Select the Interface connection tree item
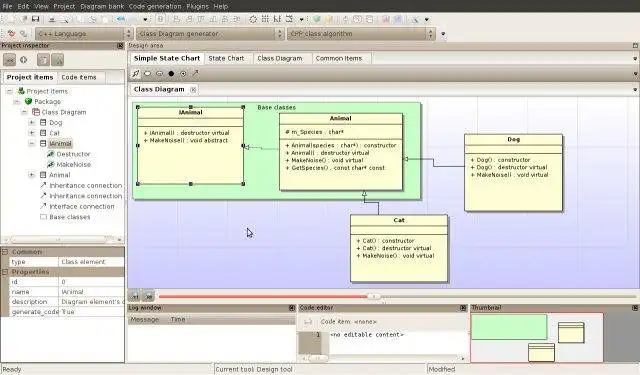640x375 pixels. [x=82, y=206]
